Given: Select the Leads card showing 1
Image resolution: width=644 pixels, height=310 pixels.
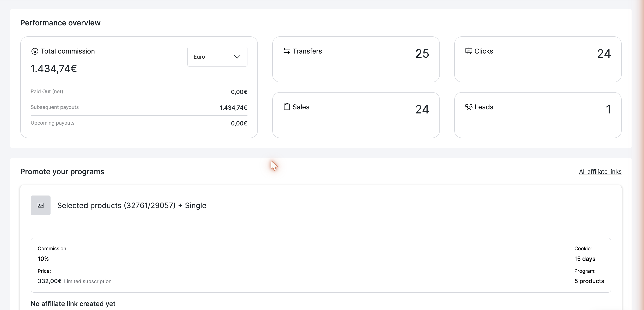Looking at the screenshot, I should click(x=538, y=115).
